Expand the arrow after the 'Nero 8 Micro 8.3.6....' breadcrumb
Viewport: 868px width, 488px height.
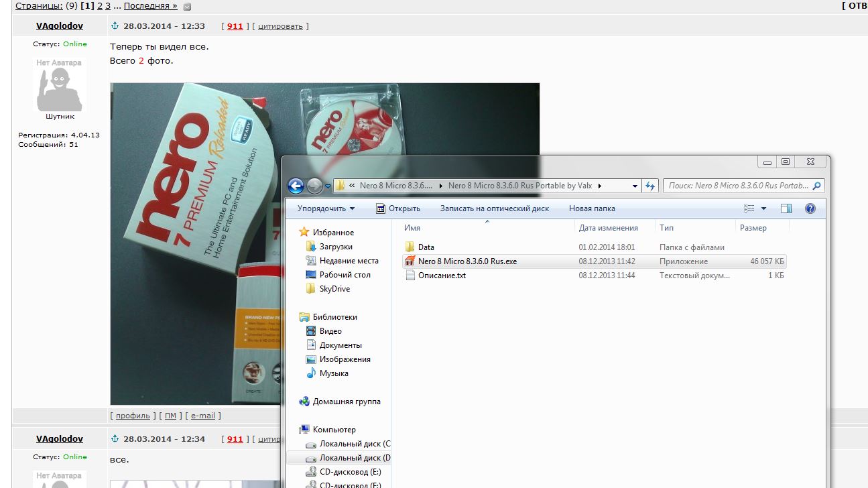(x=441, y=186)
